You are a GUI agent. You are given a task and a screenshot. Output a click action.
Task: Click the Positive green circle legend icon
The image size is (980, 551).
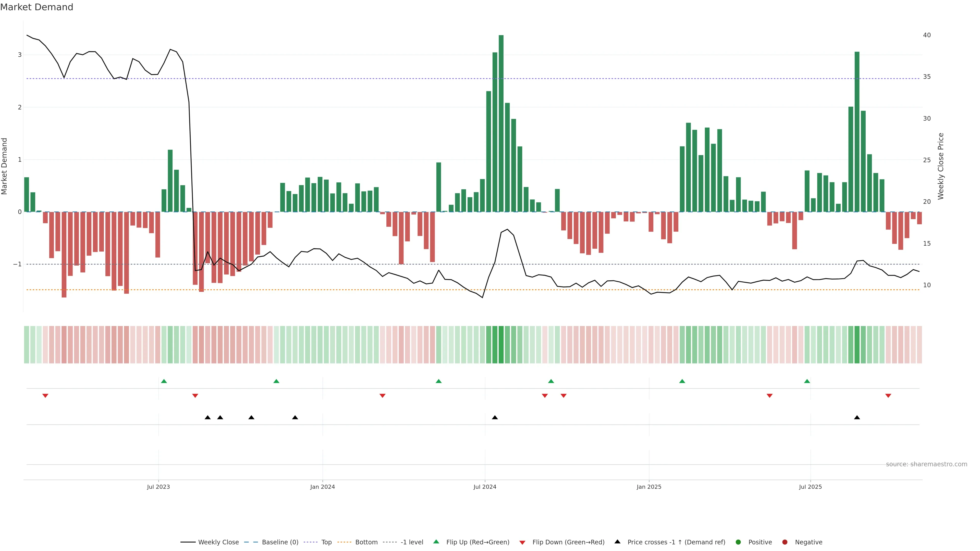[x=738, y=542]
